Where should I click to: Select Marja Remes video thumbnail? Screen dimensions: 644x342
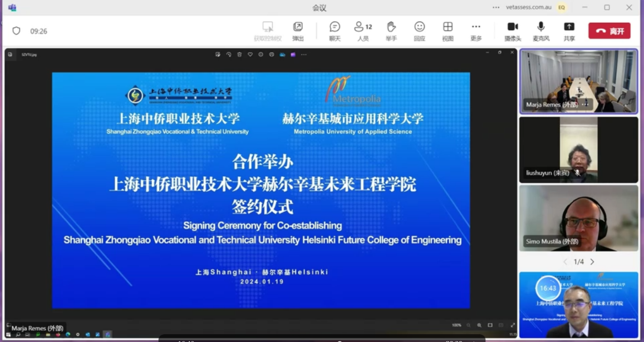[578, 81]
